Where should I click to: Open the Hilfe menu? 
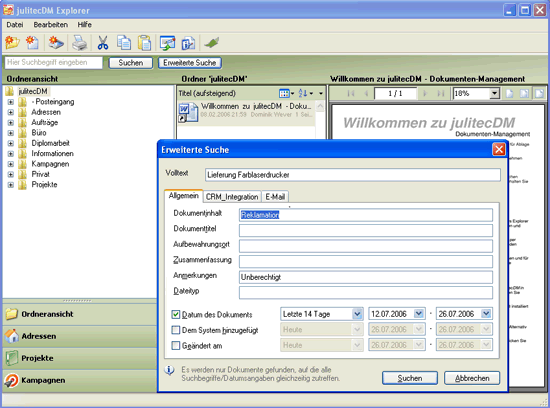coord(85,25)
